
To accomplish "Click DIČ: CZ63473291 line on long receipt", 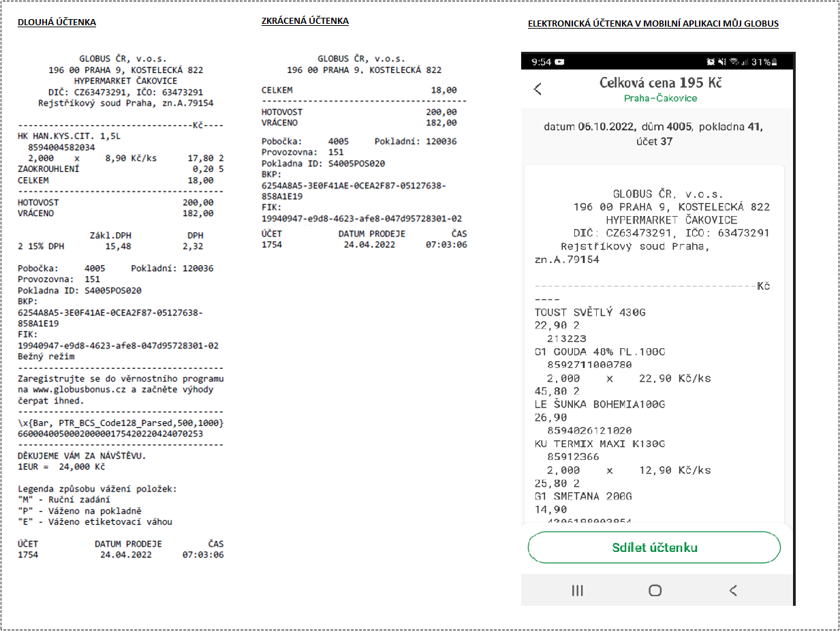I will pyautogui.click(x=125, y=92).
